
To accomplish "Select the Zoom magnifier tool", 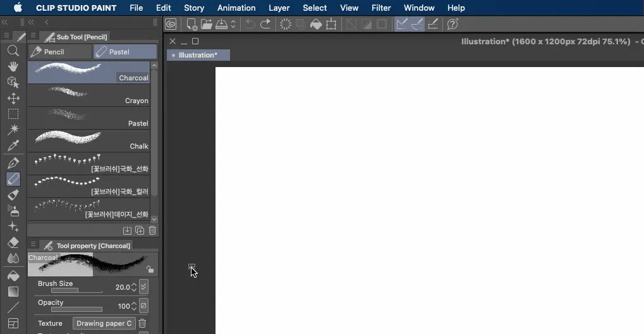I will pos(13,51).
